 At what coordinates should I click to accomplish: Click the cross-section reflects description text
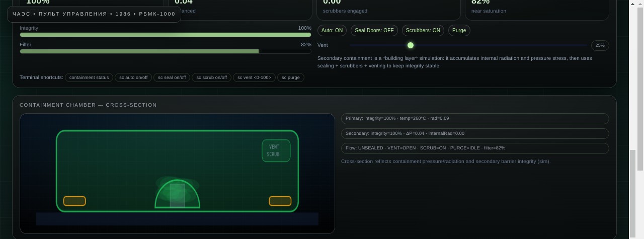coord(446,162)
